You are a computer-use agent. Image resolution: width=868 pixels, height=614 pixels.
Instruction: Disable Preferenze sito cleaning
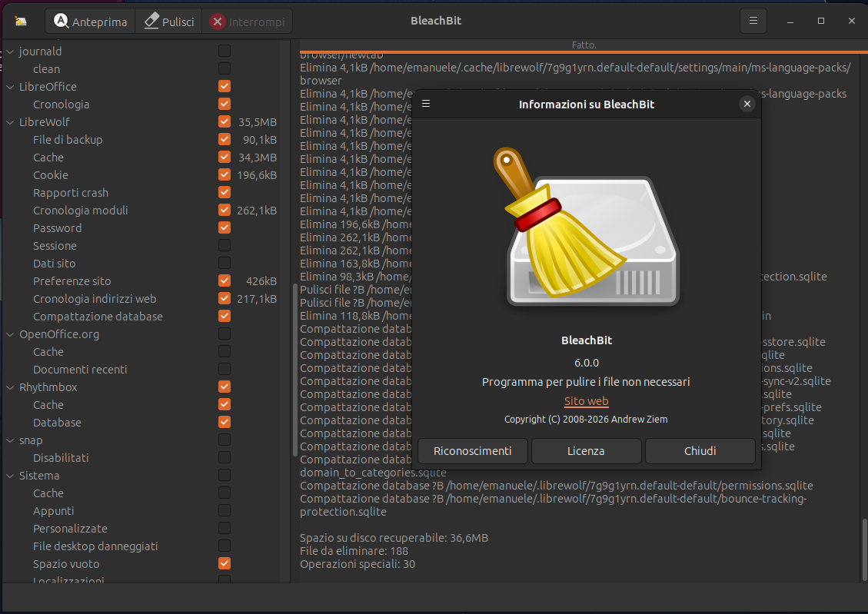coord(224,280)
